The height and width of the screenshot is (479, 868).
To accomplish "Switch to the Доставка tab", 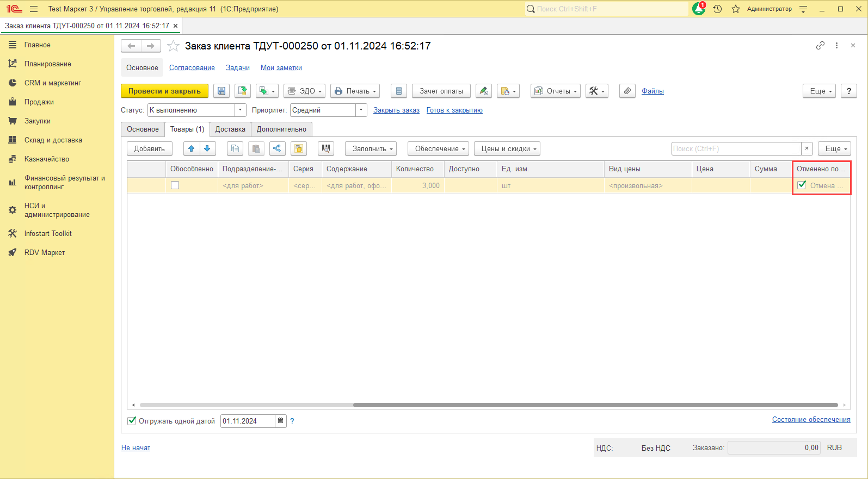I will [230, 129].
